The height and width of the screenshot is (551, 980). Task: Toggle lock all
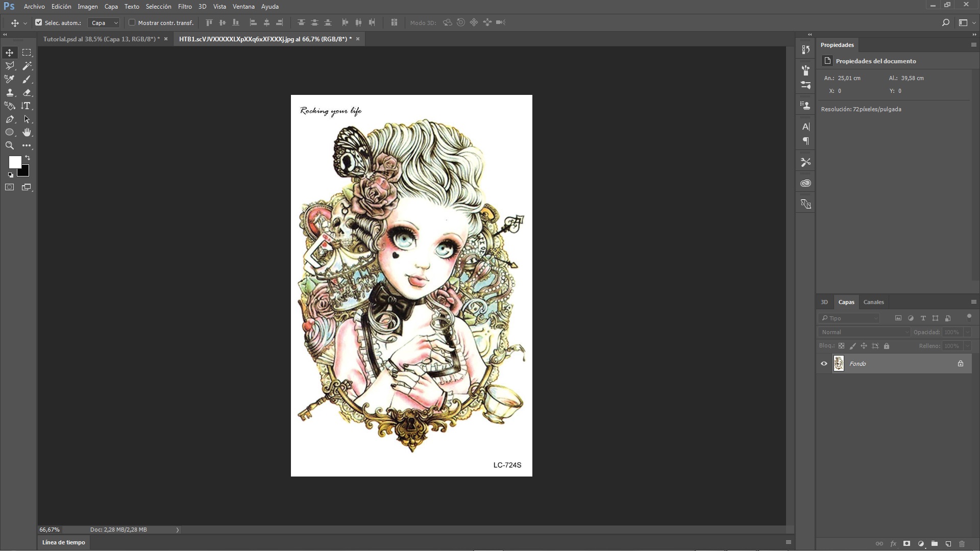887,346
